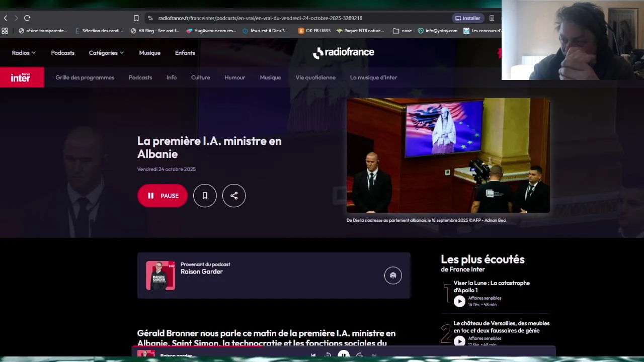Open the Vie quotidienne tab

coord(315,77)
